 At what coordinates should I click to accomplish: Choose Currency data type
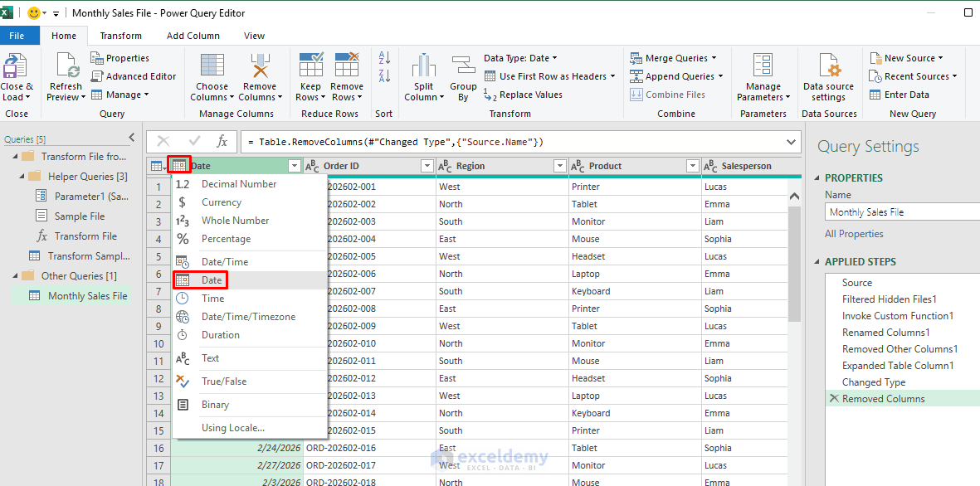pos(250,202)
